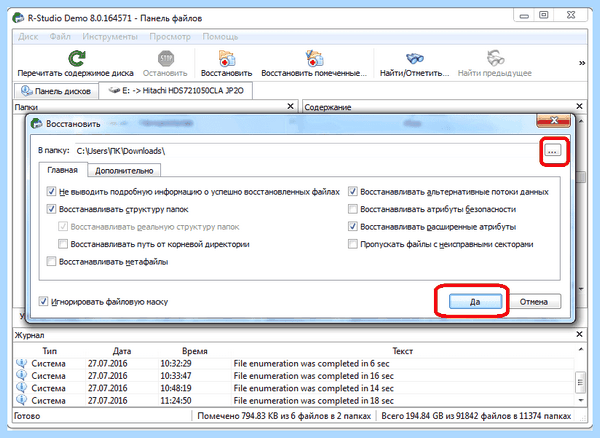Switch to the Дополнительно tab

pos(124,171)
